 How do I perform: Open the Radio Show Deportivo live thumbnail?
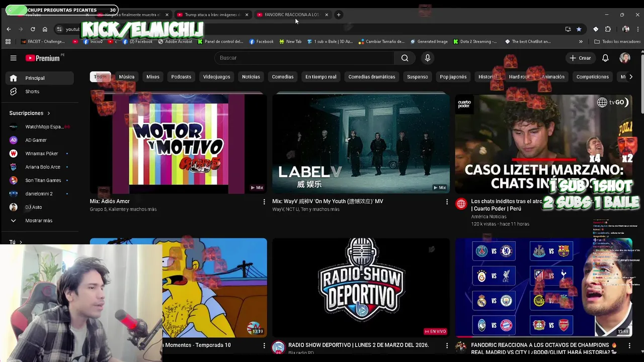click(361, 287)
